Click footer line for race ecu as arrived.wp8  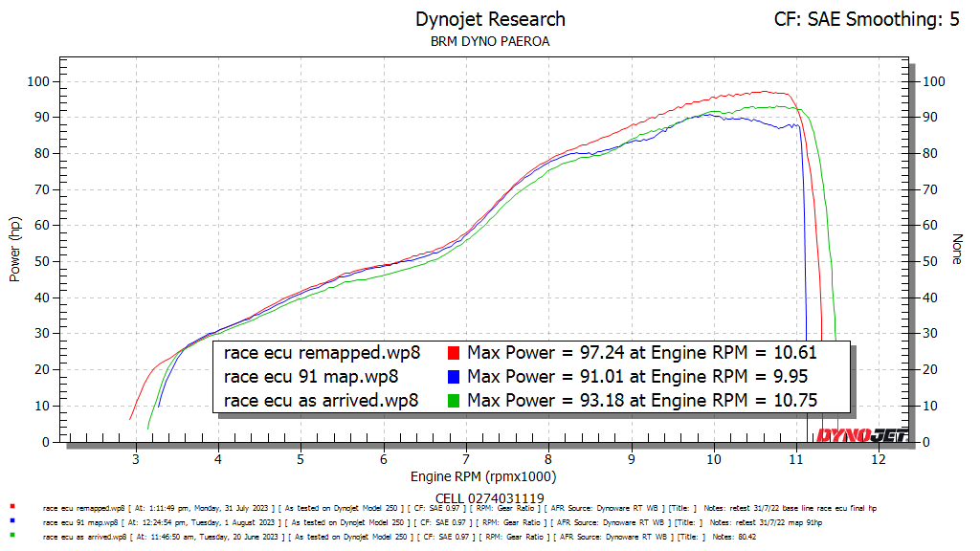point(399,538)
